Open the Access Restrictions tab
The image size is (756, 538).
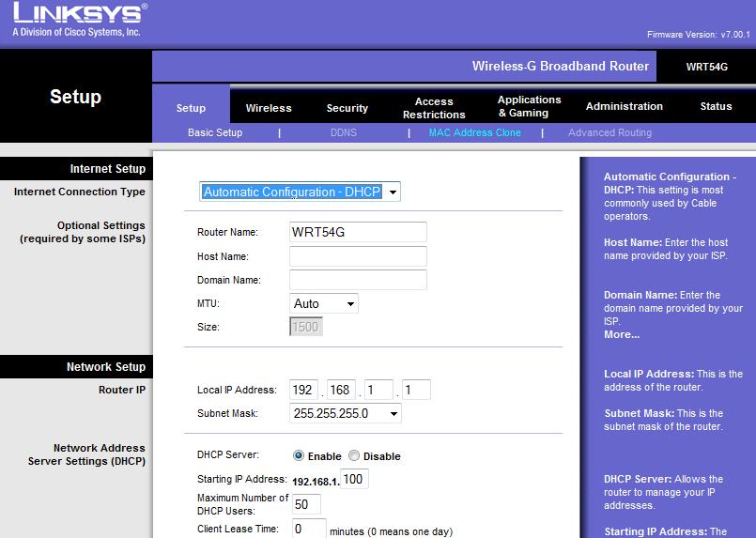434,108
